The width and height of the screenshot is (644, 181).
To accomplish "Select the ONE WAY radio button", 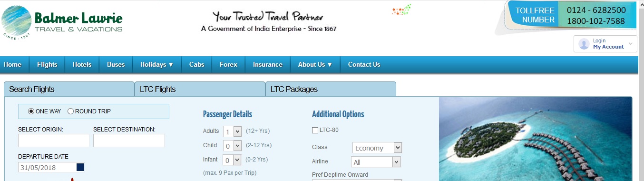I will 31,111.
